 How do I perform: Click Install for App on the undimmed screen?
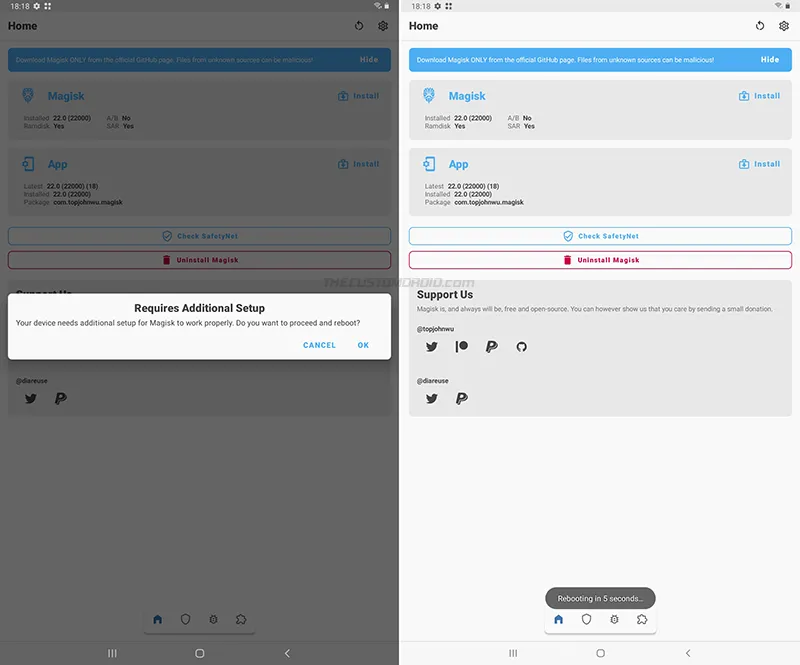tap(759, 164)
